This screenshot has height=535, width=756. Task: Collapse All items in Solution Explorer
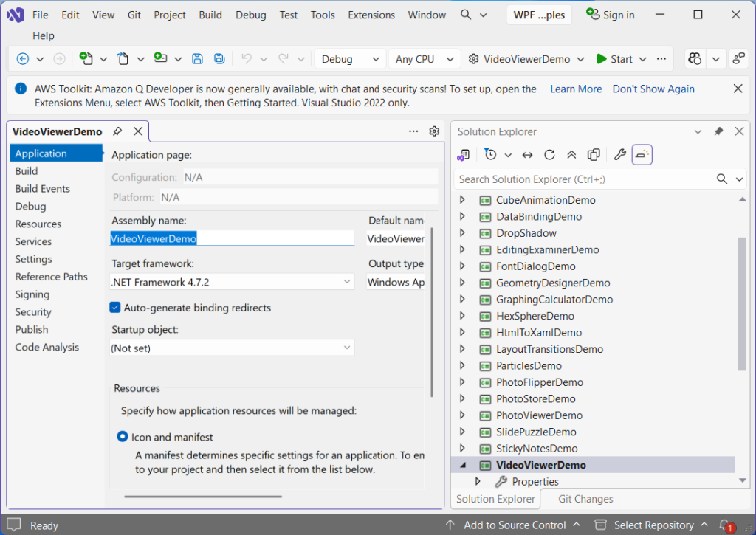(571, 154)
